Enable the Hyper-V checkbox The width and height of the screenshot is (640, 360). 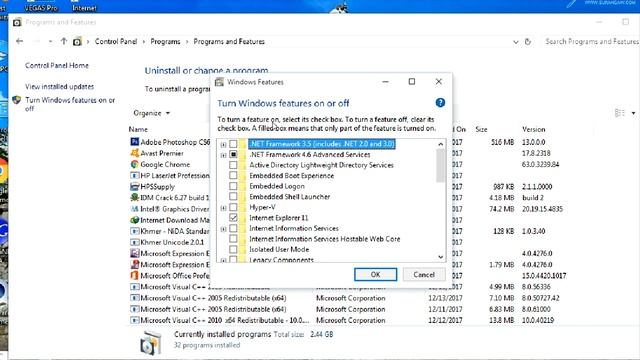pos(233,207)
